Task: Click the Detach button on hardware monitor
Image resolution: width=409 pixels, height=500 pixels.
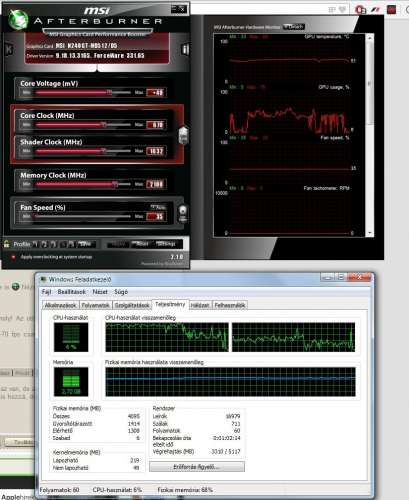Action: 294,27
